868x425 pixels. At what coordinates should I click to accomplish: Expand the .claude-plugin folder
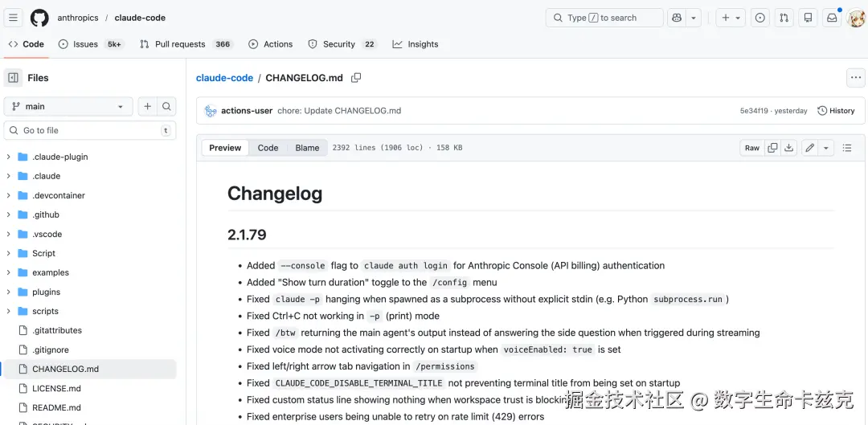point(8,157)
